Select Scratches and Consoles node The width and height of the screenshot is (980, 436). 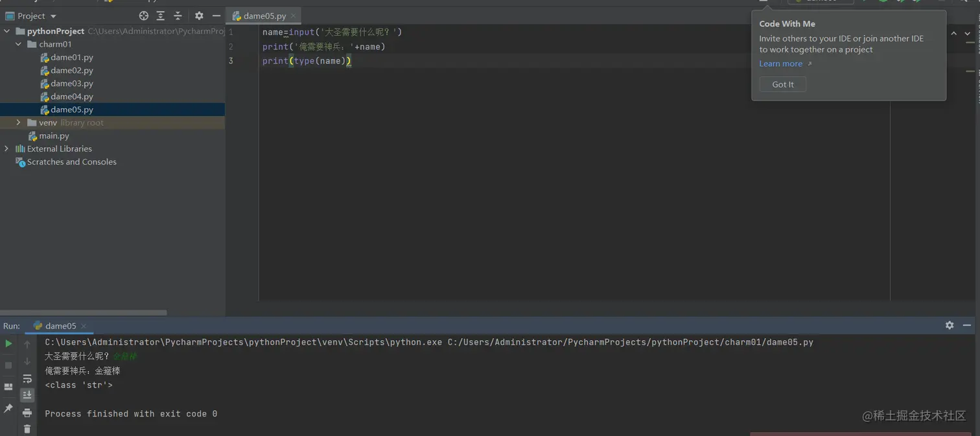click(71, 161)
